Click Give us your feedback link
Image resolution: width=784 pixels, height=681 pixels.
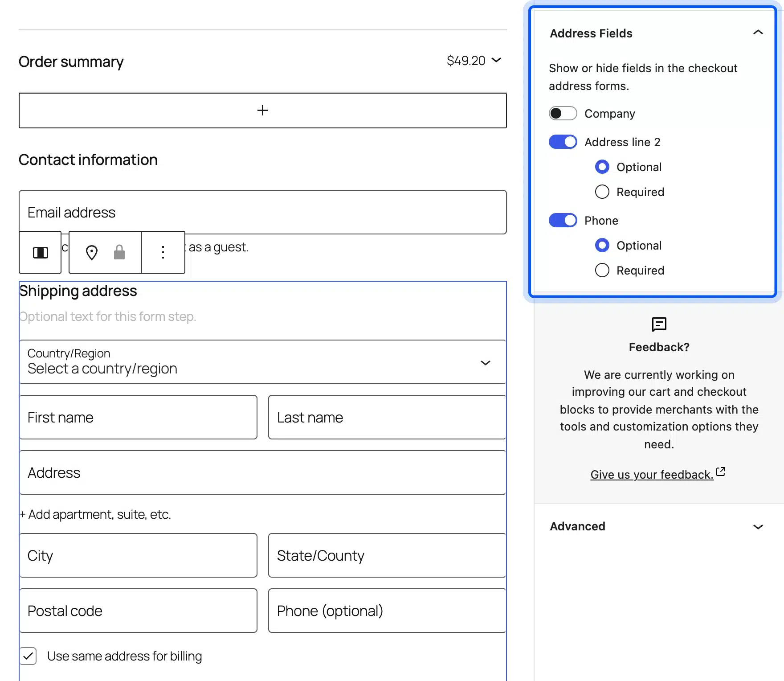pos(652,475)
